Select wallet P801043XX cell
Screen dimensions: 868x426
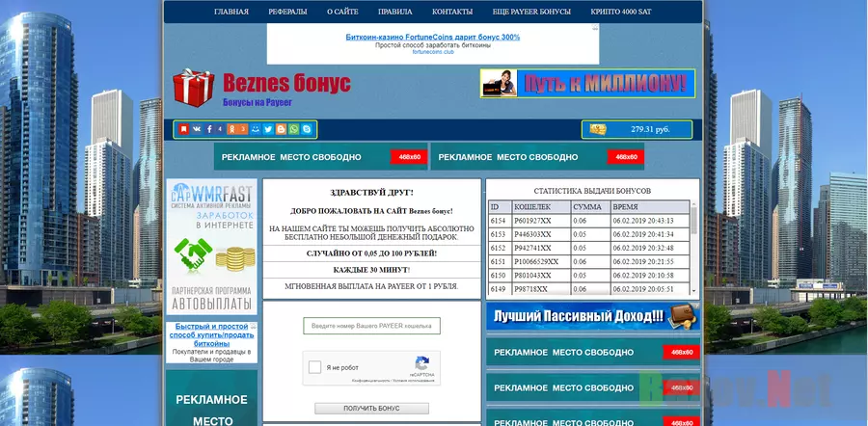pos(541,276)
